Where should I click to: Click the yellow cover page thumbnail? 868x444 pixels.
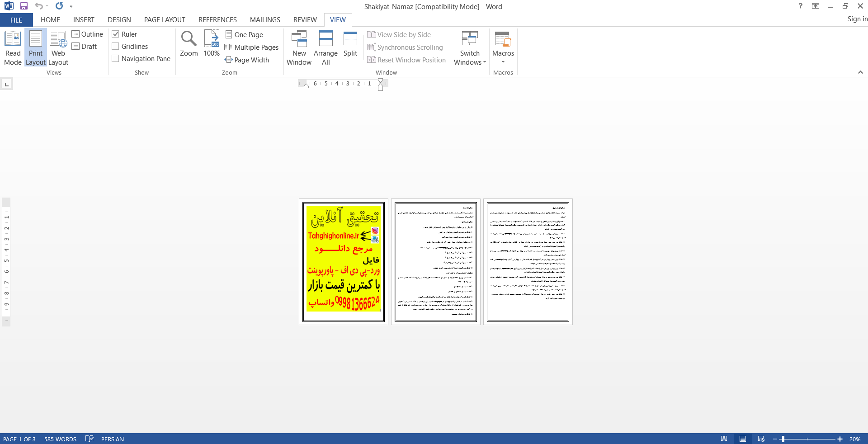[x=344, y=262]
